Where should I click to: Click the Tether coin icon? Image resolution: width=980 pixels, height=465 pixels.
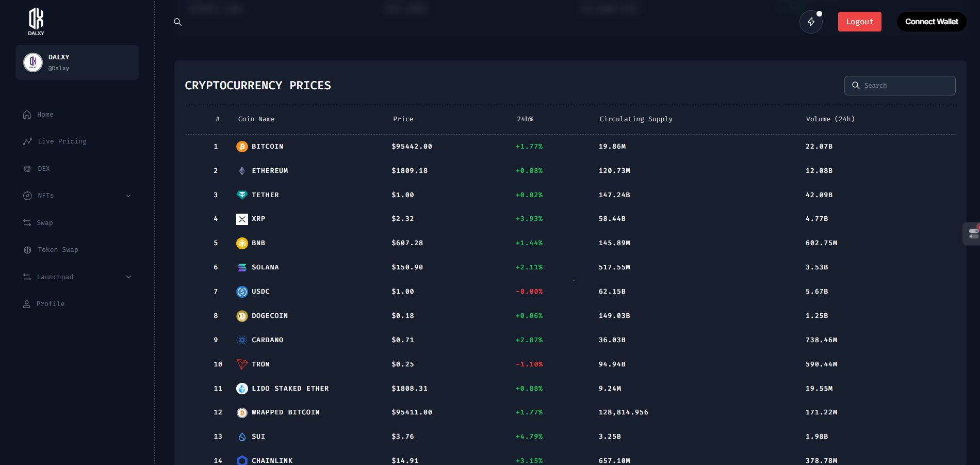tap(242, 195)
